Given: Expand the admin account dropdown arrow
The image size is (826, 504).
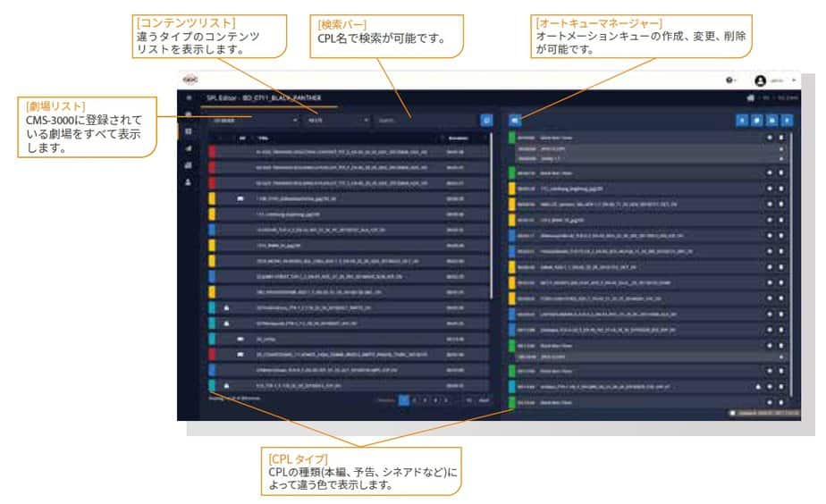Looking at the screenshot, I should click(x=793, y=80).
